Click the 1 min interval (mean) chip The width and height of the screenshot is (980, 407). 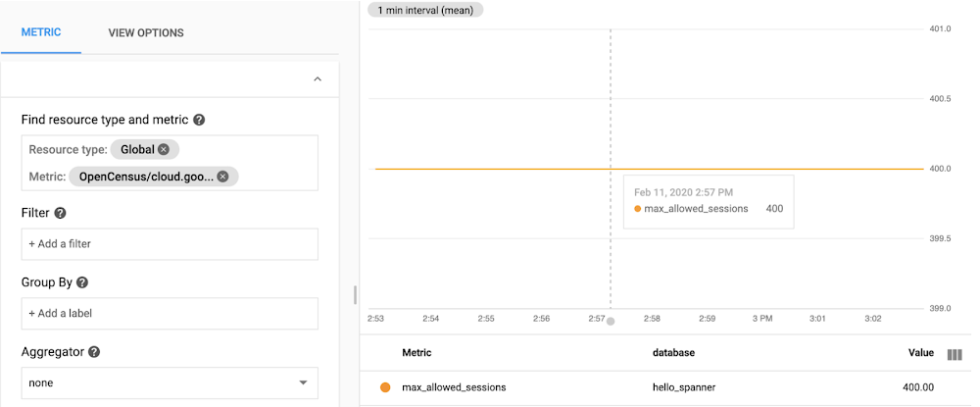click(424, 10)
